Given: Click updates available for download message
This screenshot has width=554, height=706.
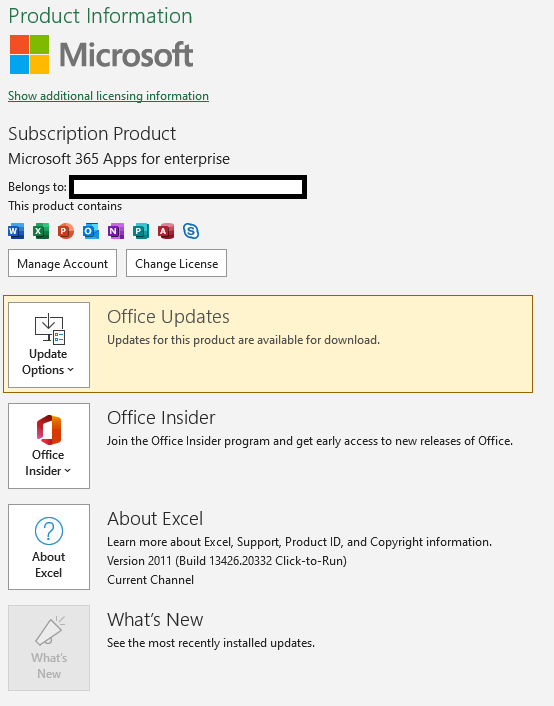Looking at the screenshot, I should [x=243, y=340].
